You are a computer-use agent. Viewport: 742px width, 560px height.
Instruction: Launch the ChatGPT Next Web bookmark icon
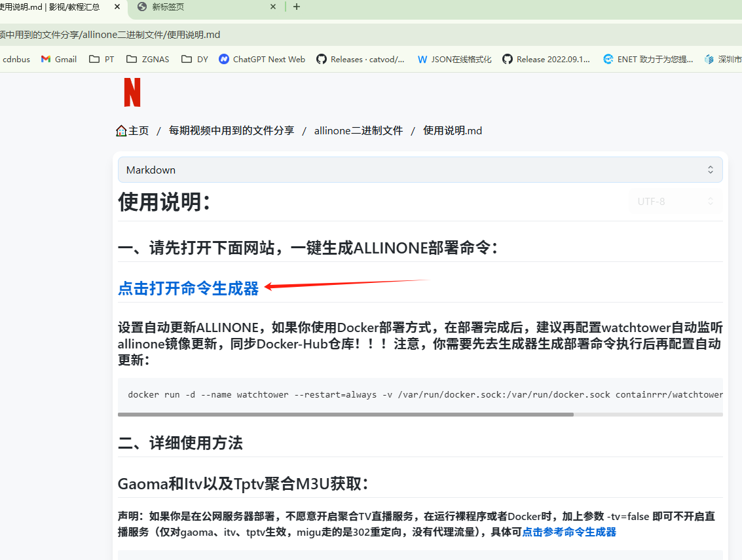(x=225, y=59)
